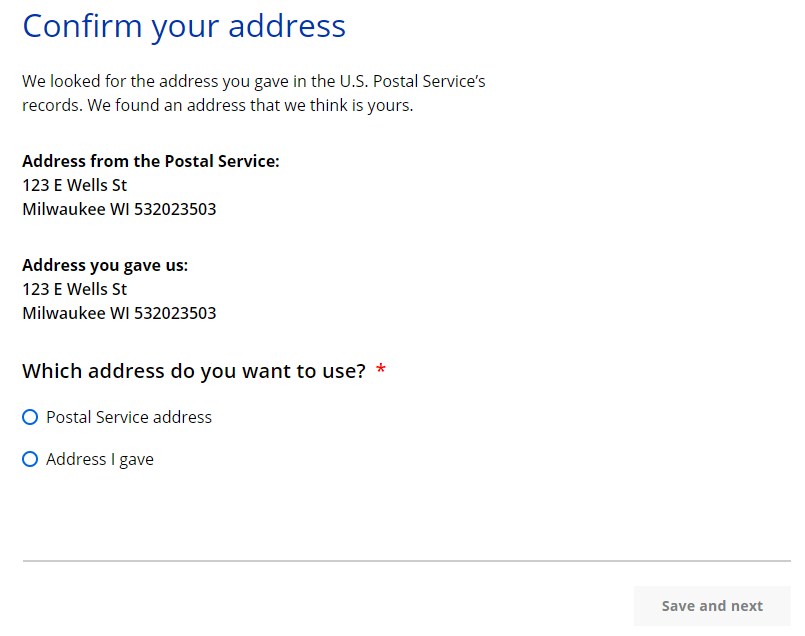Choose the Address I gave radio button

[x=30, y=459]
